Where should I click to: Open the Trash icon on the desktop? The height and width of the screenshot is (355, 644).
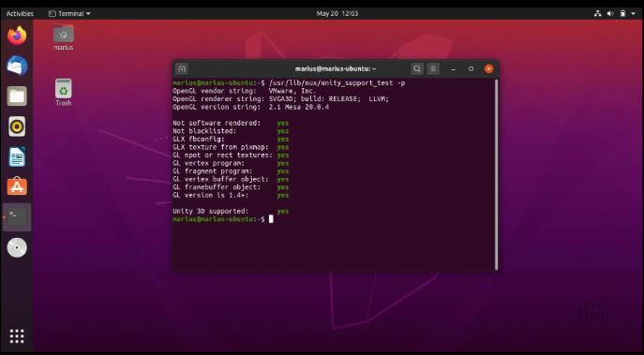click(x=63, y=93)
